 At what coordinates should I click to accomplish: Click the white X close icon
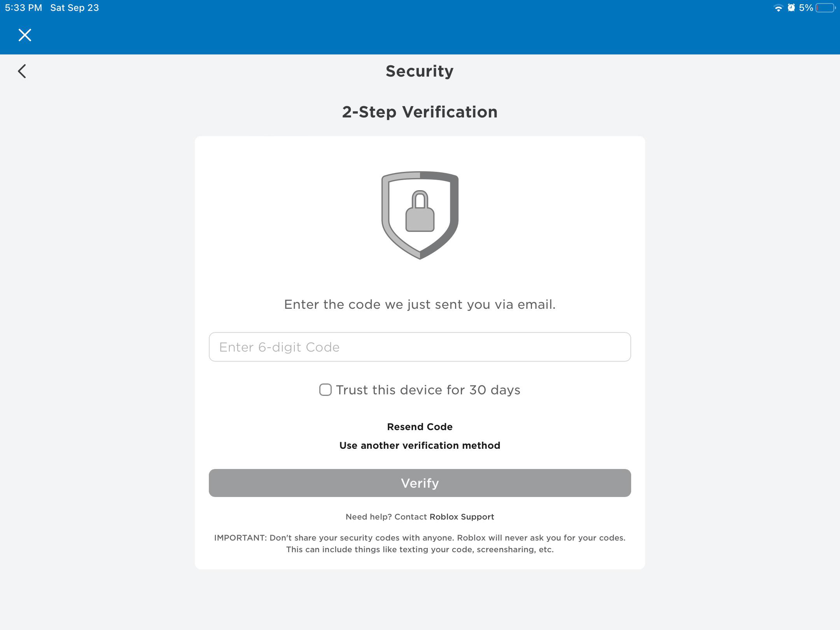point(24,35)
